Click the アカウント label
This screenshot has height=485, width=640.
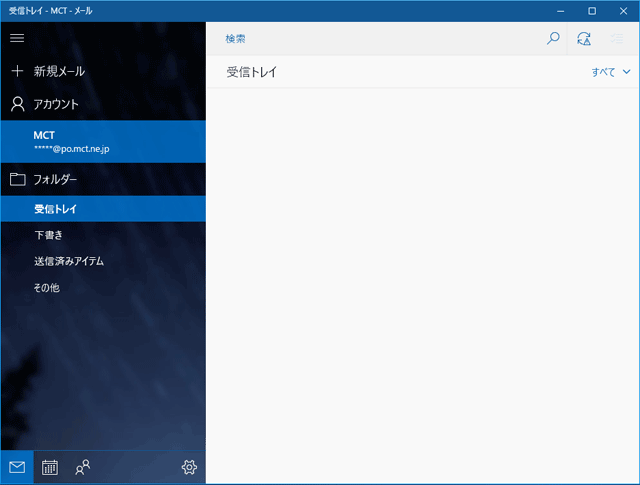(56, 105)
